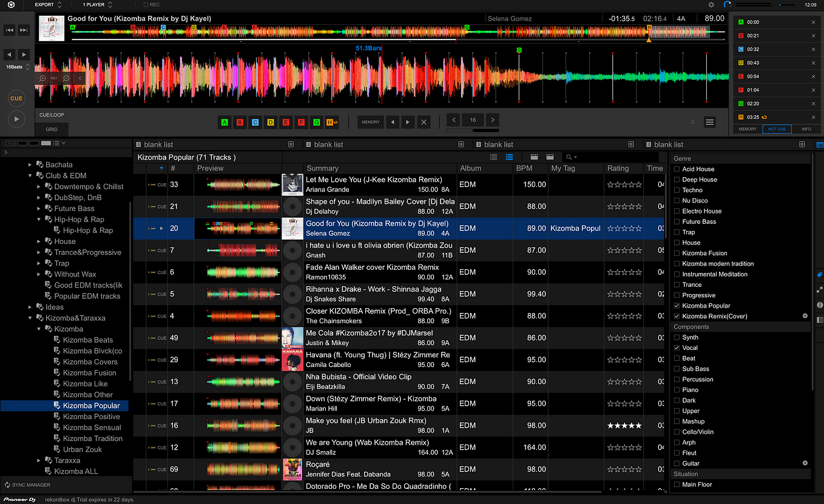
Task: Open track info panel with the i icon
Action: 820,305
